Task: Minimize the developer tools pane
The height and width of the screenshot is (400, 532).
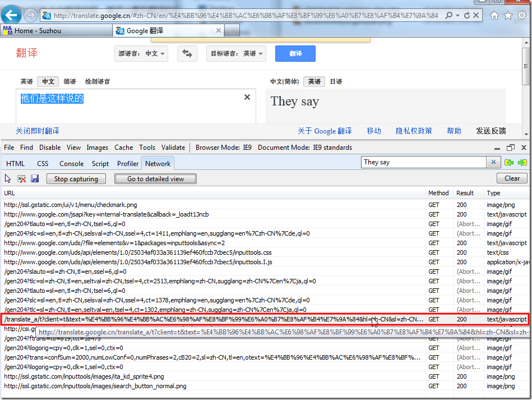Action: pos(497,148)
